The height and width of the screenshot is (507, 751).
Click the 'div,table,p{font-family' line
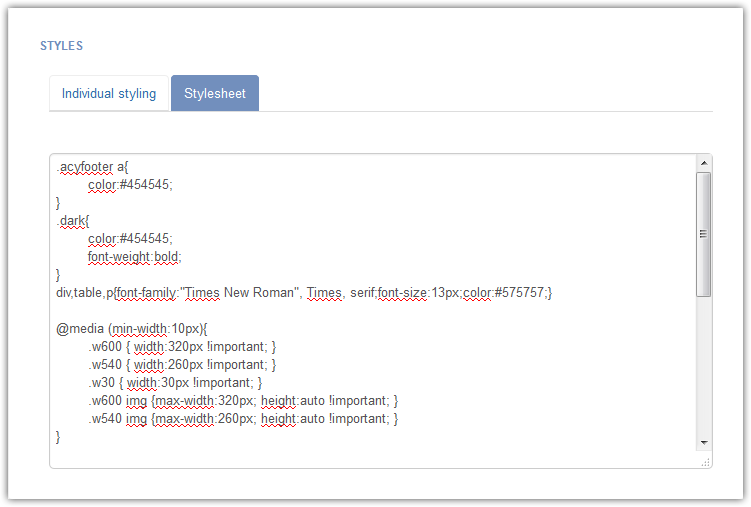(x=304, y=293)
